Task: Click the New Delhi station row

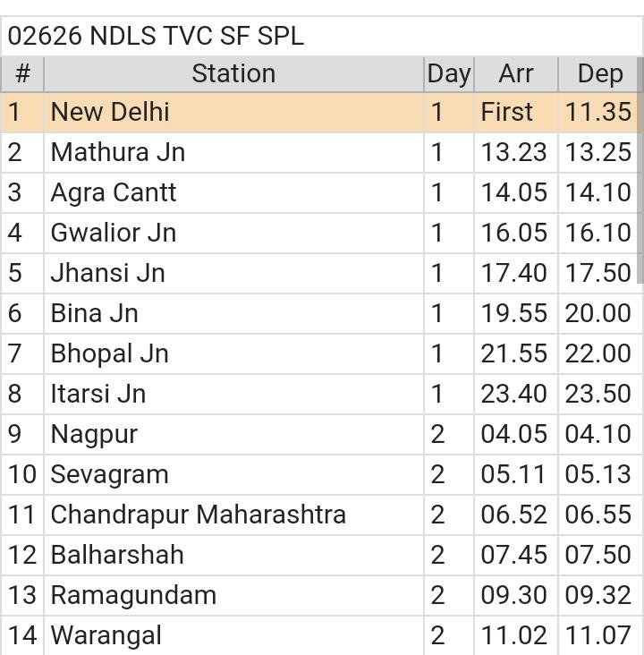Action: 110,112
